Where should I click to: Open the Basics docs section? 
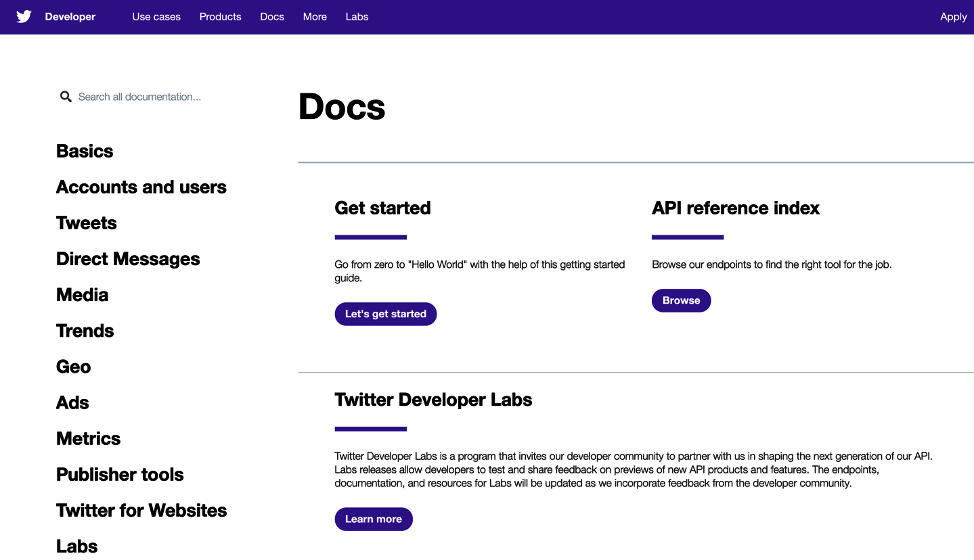click(x=85, y=151)
